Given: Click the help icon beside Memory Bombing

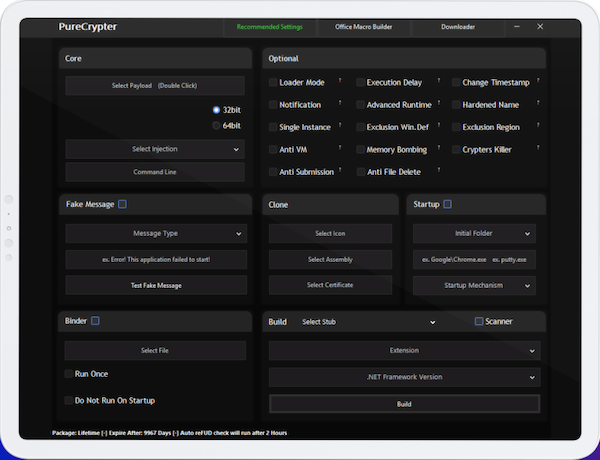Looking at the screenshot, I should coord(436,147).
